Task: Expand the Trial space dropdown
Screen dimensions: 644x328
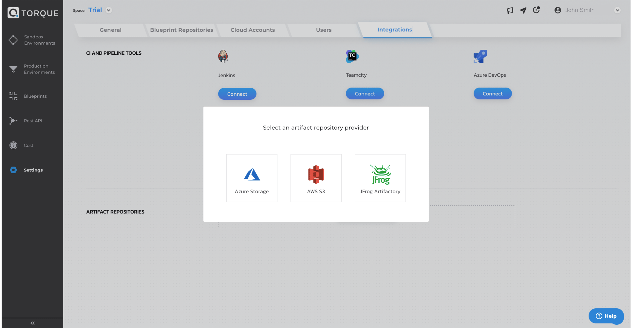Action: pyautogui.click(x=108, y=10)
